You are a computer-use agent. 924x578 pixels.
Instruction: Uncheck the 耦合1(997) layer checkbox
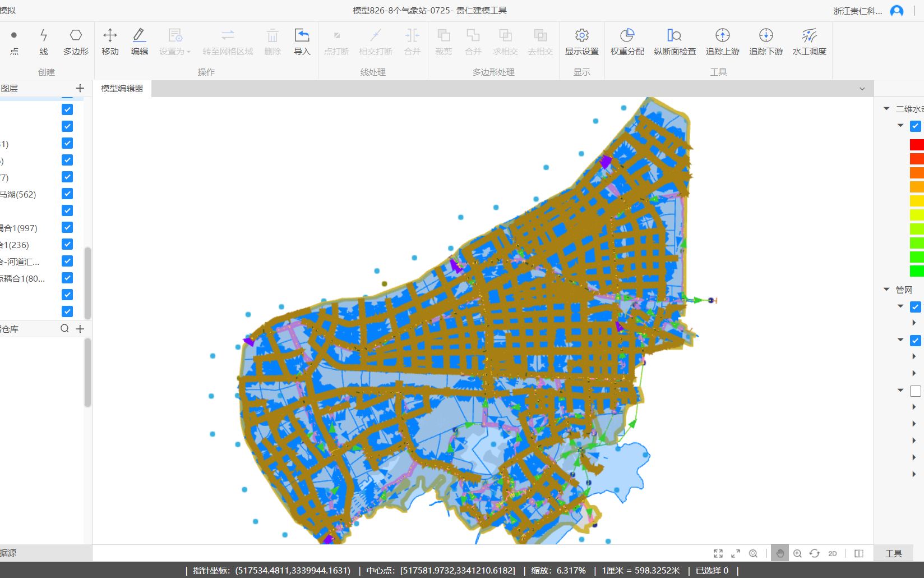pos(67,227)
